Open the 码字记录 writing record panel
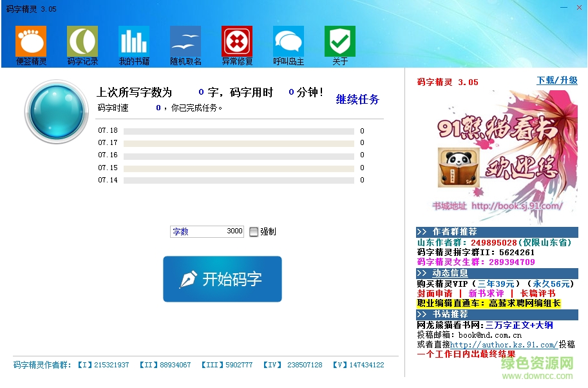The height and width of the screenshot is (388, 588). coord(82,45)
